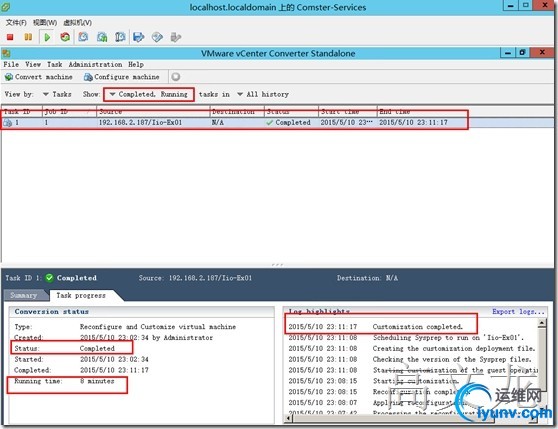The width and height of the screenshot is (558, 429).
Task: Sort by Destination column header
Action: 237,112
